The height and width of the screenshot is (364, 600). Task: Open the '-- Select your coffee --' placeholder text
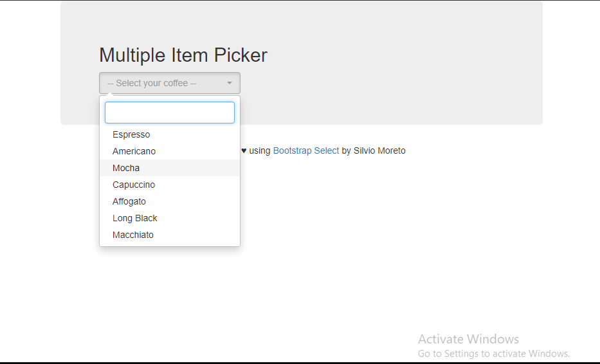tap(152, 83)
